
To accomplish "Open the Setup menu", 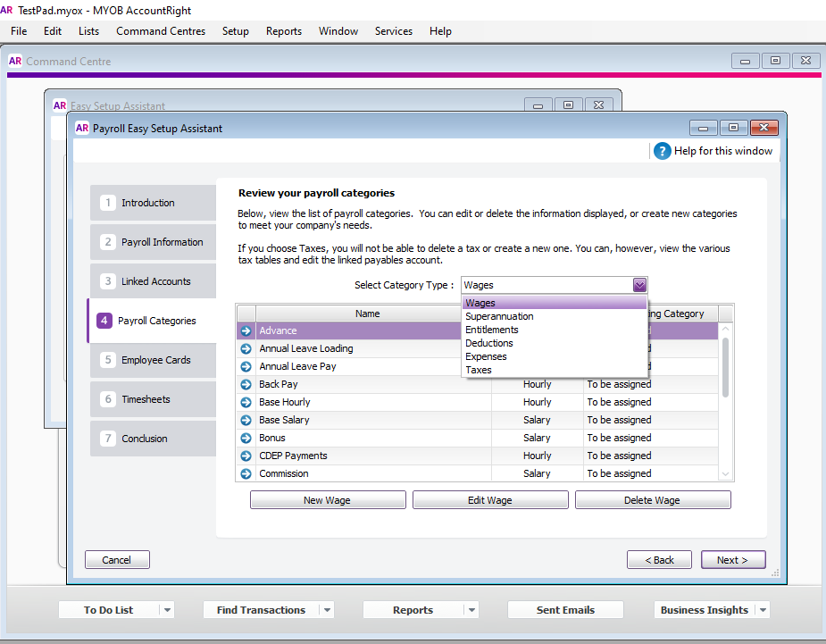I will pyautogui.click(x=236, y=31).
